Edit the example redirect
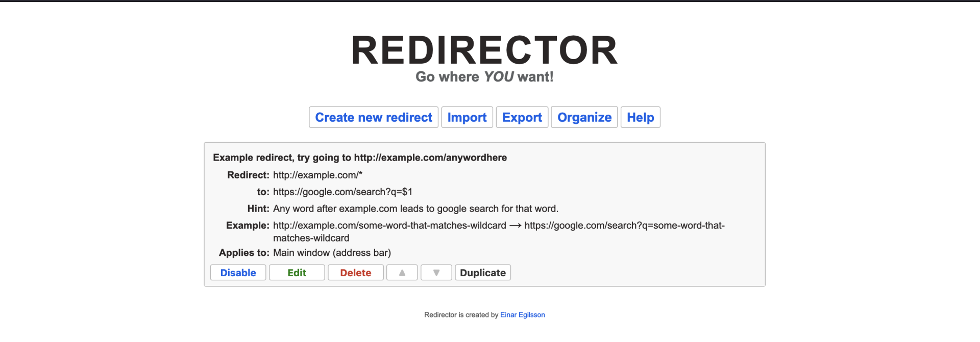The image size is (980, 342). tap(297, 273)
